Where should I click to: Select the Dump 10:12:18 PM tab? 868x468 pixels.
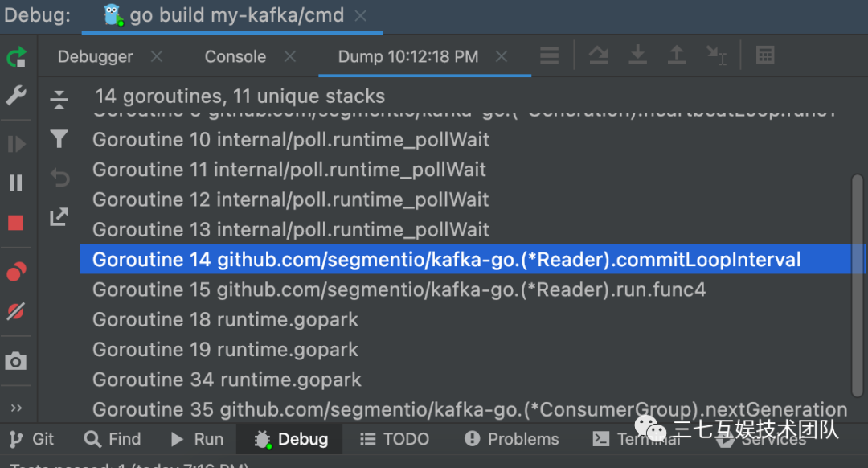click(408, 56)
